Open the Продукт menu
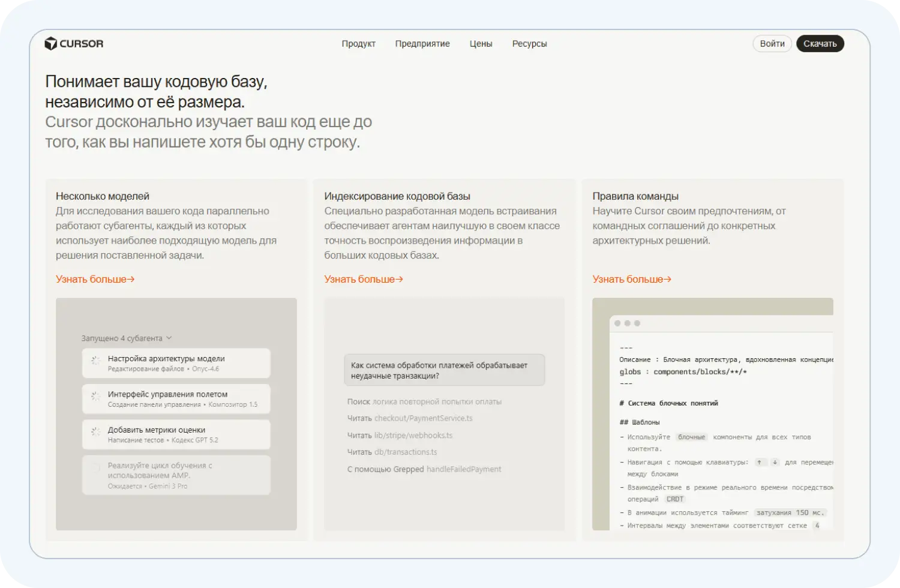The image size is (900, 588). (x=358, y=44)
